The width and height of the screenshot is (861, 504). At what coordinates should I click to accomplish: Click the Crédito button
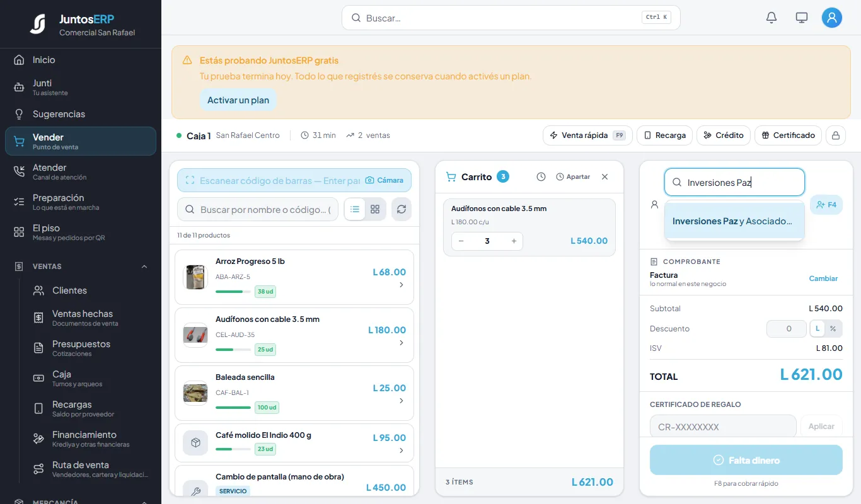click(724, 135)
